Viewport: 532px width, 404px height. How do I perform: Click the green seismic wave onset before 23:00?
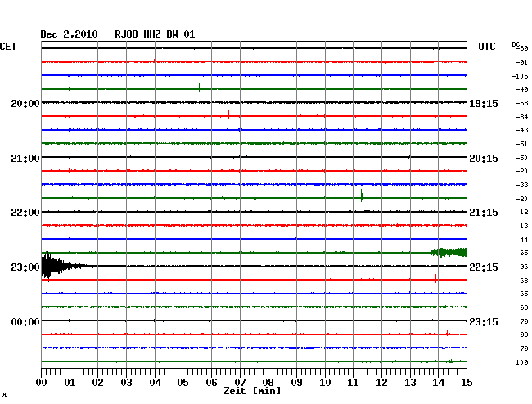[449, 253]
